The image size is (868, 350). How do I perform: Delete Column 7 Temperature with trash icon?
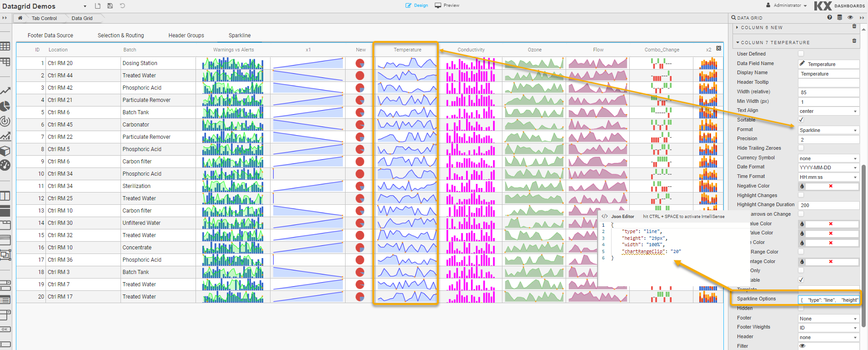pyautogui.click(x=854, y=41)
